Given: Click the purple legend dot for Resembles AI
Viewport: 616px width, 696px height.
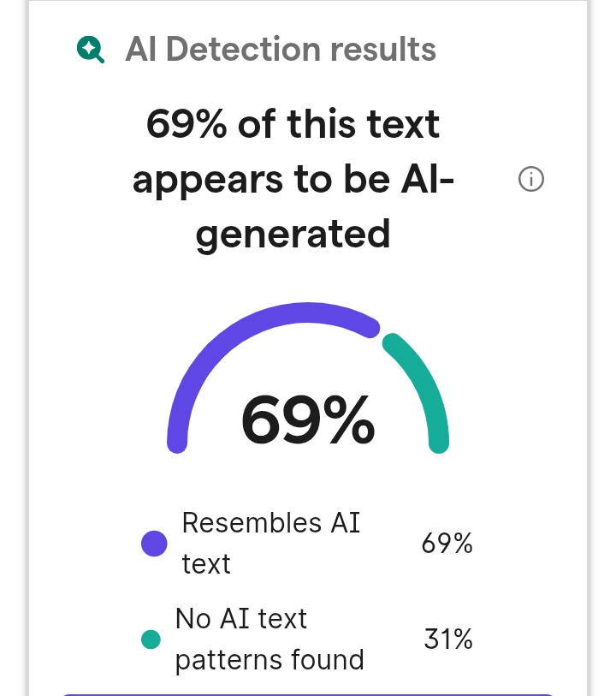Looking at the screenshot, I should pos(154,544).
